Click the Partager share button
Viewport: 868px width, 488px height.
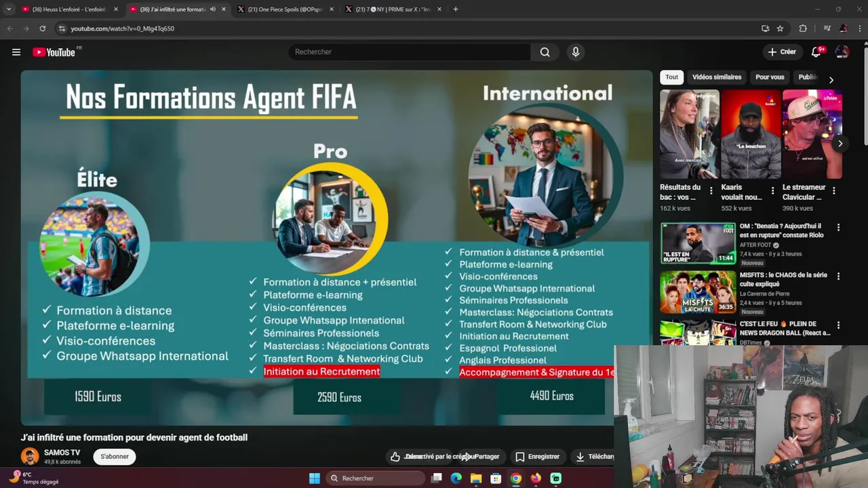(482, 457)
